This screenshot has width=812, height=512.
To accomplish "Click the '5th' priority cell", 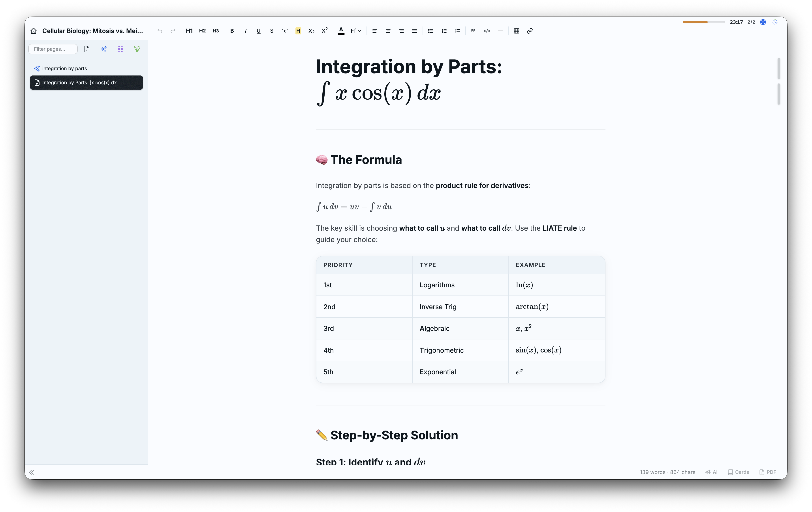I will (364, 372).
